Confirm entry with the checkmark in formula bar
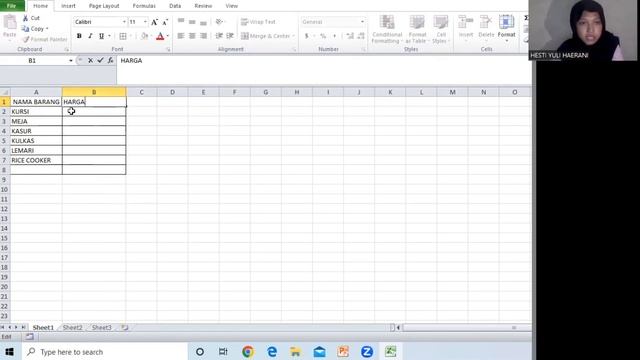This screenshot has width=640, height=360. pos(100,60)
